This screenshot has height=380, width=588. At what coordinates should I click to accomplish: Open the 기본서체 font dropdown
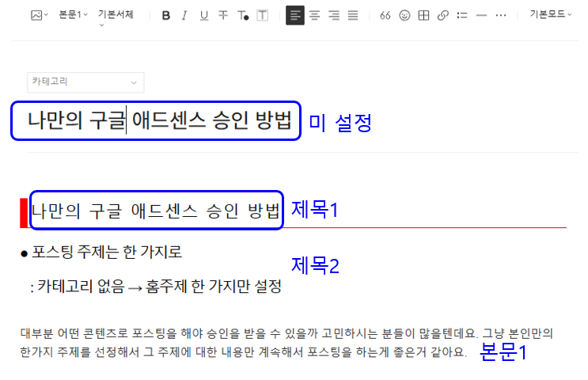click(x=116, y=17)
